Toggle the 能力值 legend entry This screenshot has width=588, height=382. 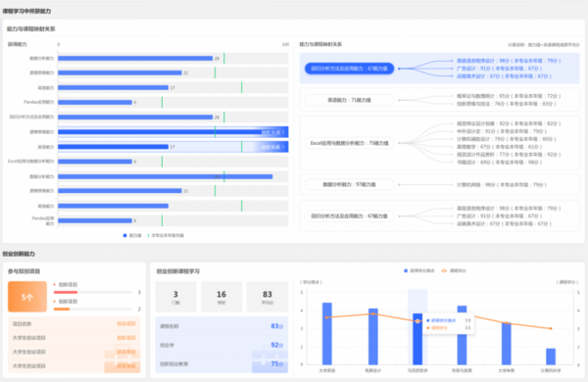pos(132,235)
